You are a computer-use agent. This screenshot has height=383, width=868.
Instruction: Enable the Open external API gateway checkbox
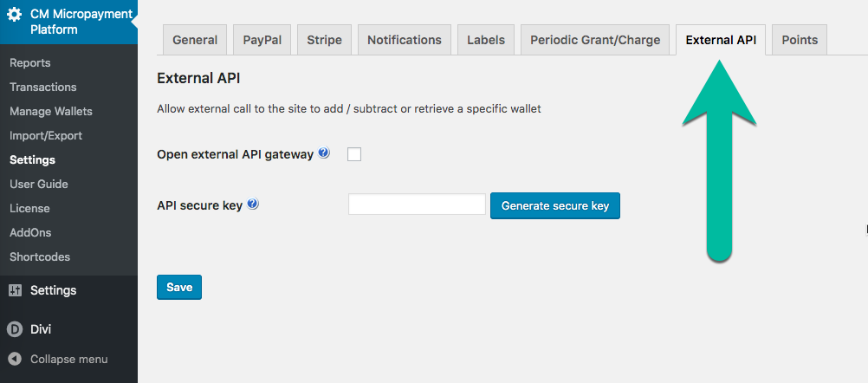[354, 154]
